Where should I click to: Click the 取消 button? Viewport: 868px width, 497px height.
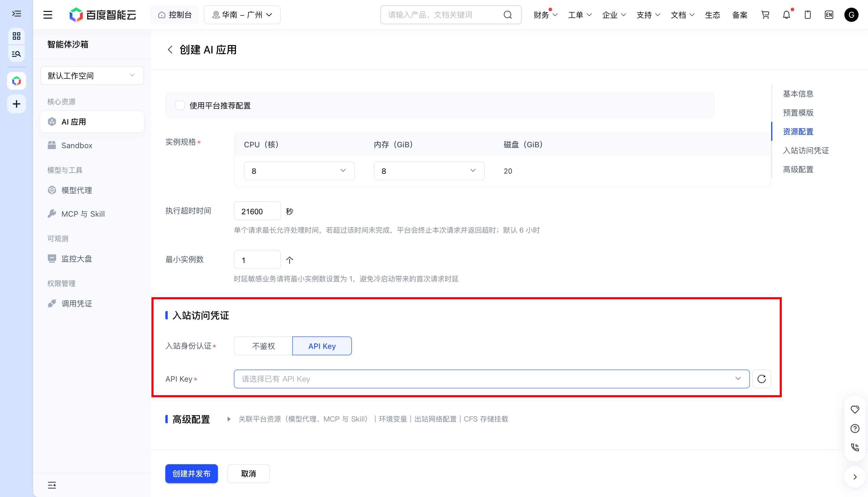(x=248, y=473)
